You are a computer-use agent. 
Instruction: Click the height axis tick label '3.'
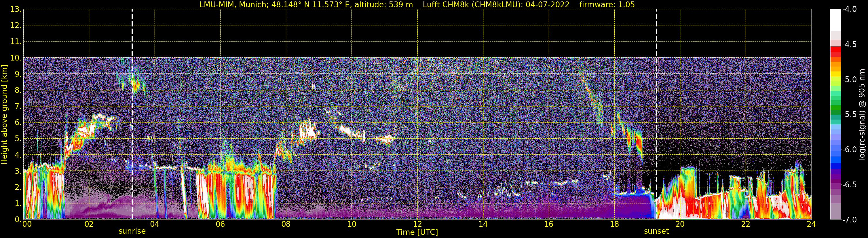[x=18, y=171]
